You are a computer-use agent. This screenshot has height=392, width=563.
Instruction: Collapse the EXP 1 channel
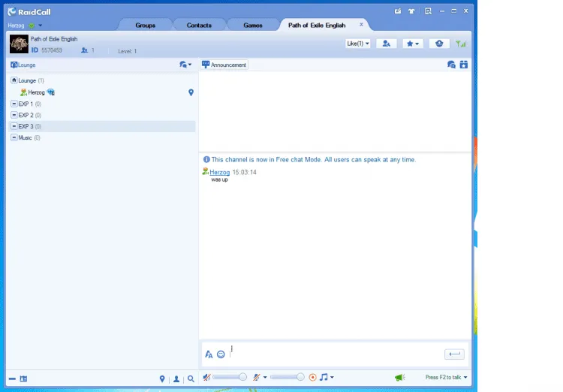[14, 104]
